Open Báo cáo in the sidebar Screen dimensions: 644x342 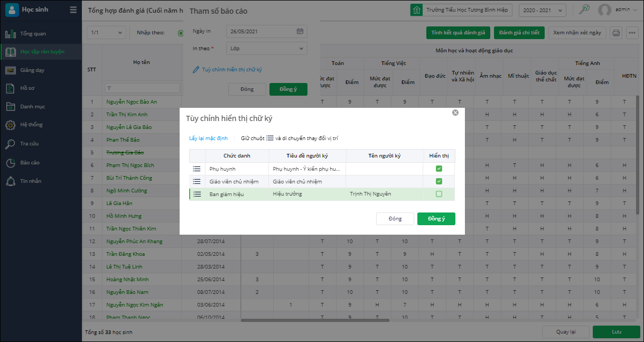(x=30, y=163)
